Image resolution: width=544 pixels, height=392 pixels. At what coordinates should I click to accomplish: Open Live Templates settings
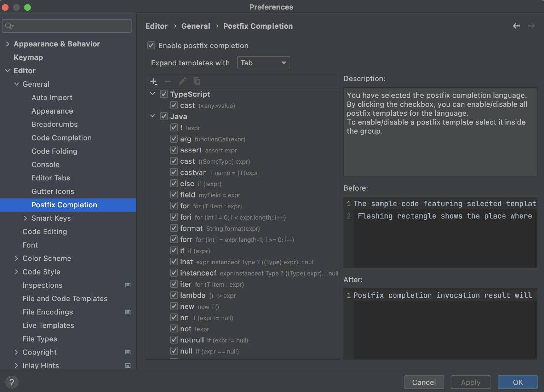(x=48, y=326)
